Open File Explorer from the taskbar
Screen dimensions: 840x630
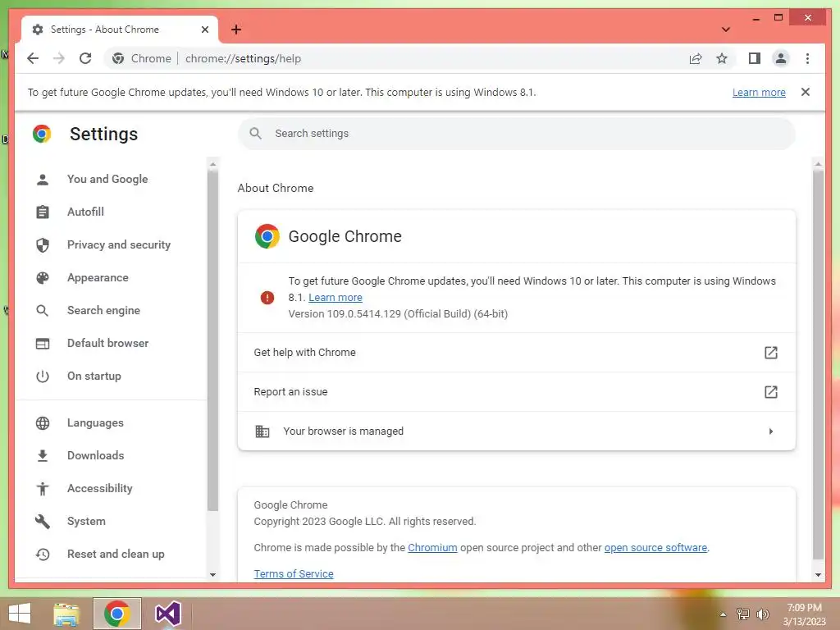(66, 614)
